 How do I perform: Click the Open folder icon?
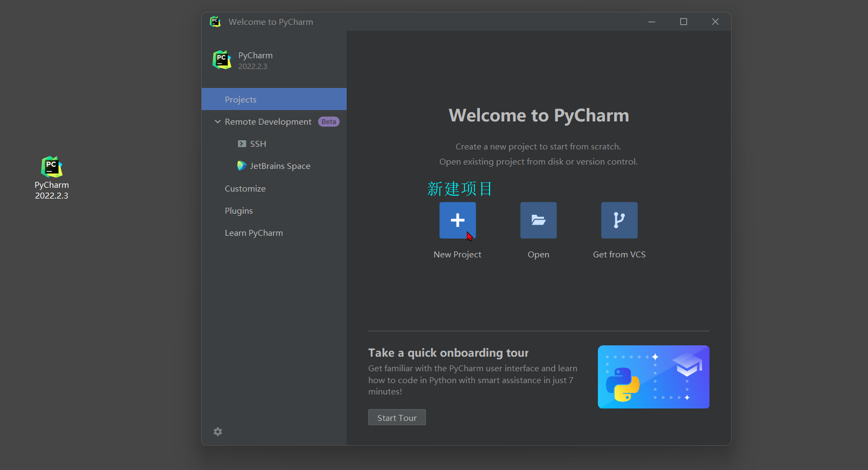pyautogui.click(x=538, y=220)
